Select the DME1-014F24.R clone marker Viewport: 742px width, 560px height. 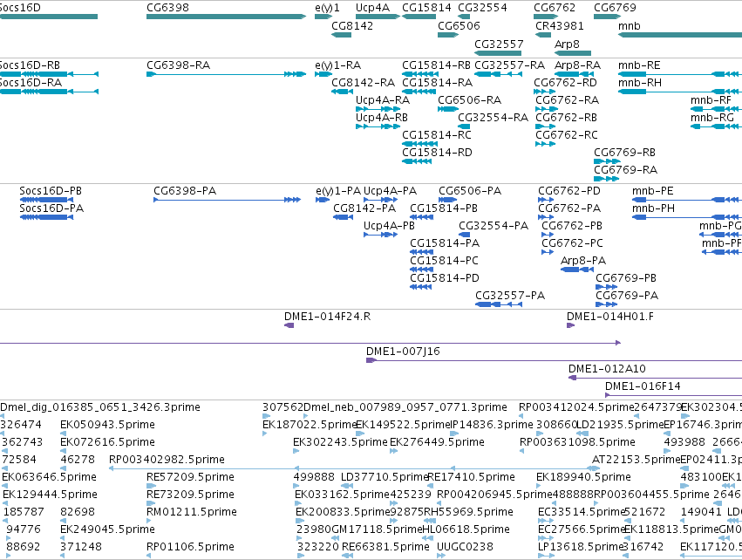pos(289,325)
